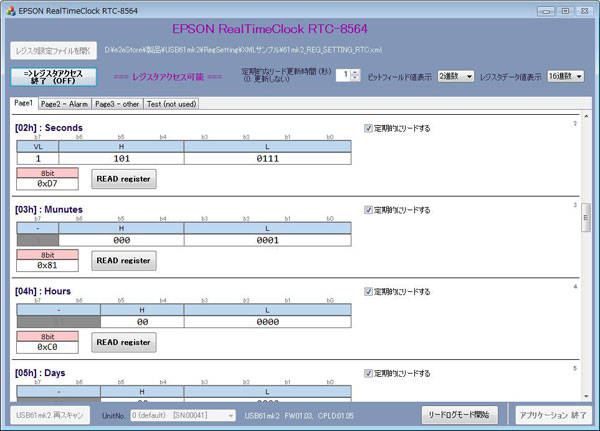Click the [04h] : Hours heading

tap(43, 291)
